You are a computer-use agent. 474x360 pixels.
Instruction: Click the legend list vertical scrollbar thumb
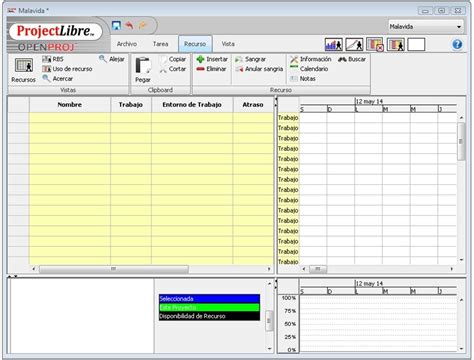pos(269,321)
